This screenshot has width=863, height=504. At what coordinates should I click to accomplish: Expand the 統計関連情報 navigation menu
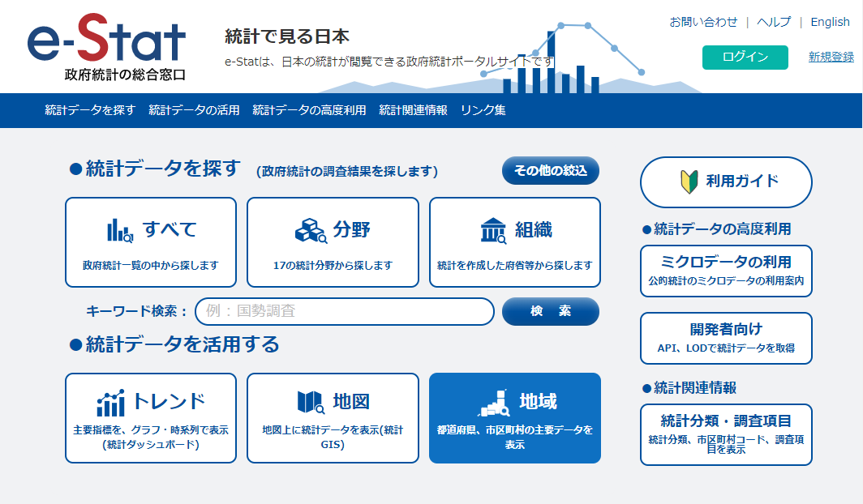[x=413, y=110]
